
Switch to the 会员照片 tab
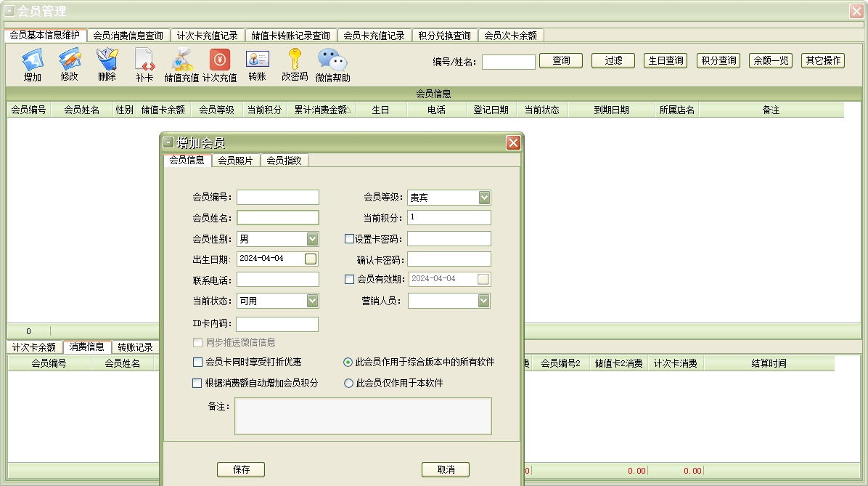pyautogui.click(x=236, y=161)
